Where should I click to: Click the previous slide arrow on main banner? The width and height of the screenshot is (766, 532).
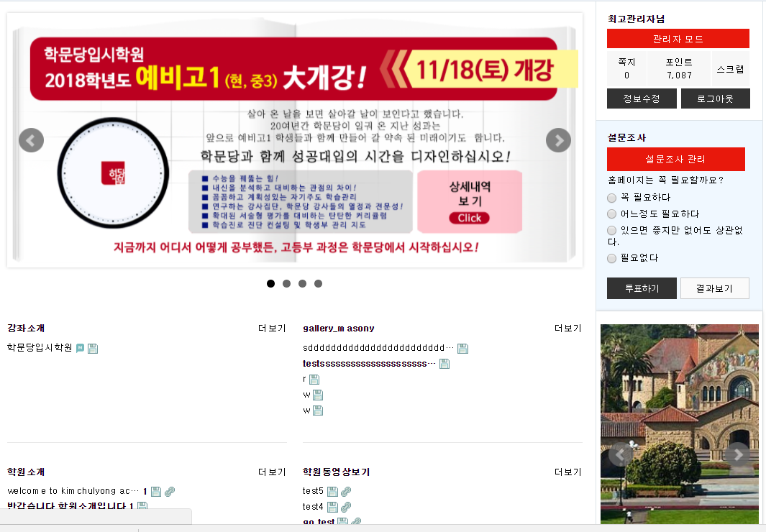coord(31,140)
